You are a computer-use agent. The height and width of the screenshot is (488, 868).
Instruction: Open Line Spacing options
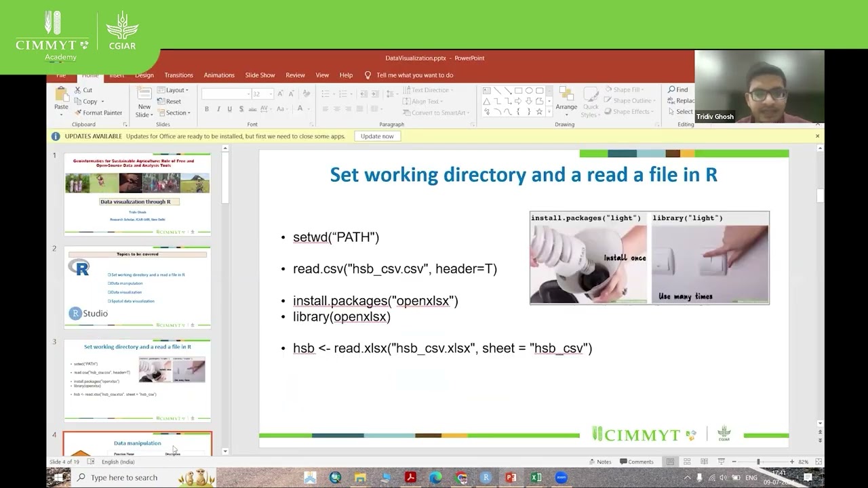391,94
